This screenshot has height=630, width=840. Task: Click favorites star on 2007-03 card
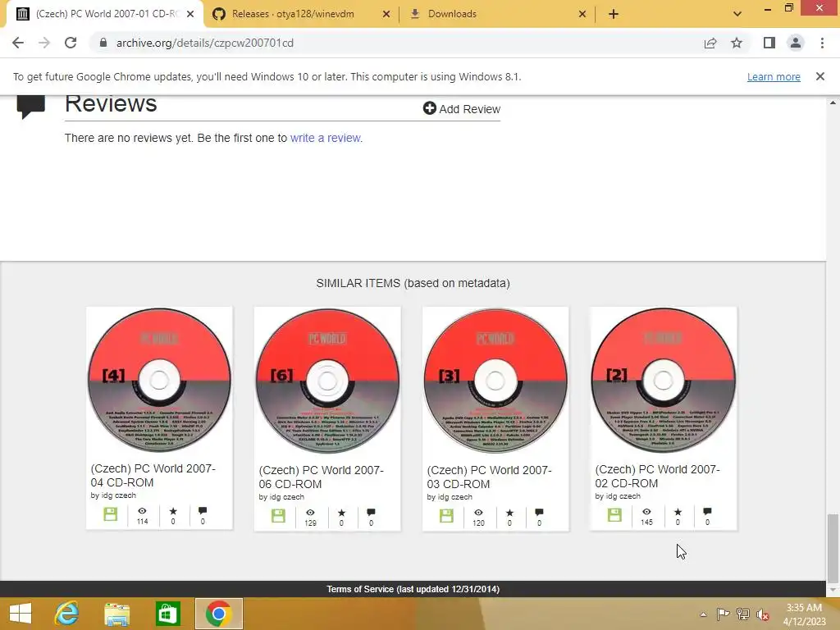[509, 513]
